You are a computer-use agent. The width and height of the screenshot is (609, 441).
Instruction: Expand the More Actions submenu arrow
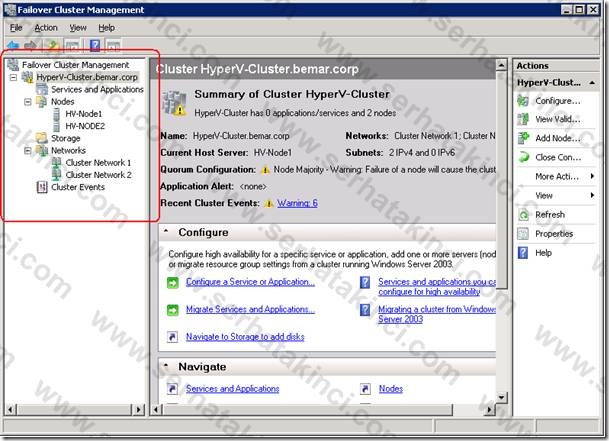(x=592, y=176)
